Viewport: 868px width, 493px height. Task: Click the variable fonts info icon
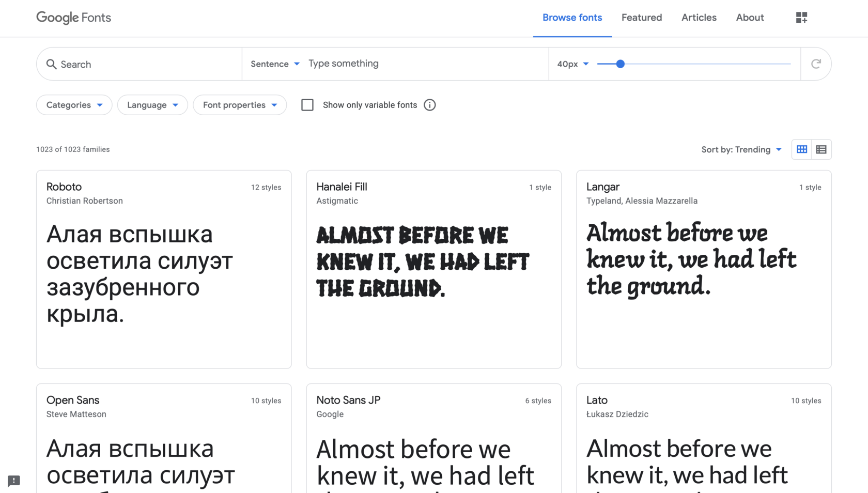point(429,105)
